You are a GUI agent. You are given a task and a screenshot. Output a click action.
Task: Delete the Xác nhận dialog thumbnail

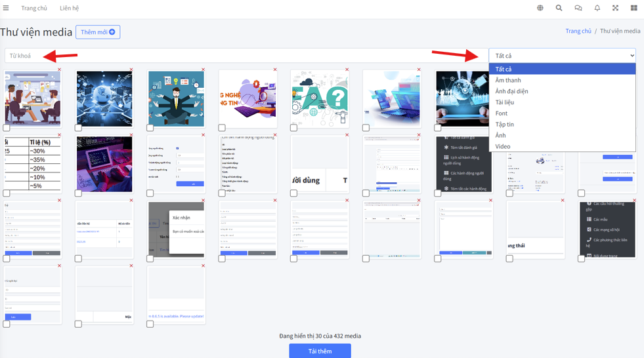204,201
